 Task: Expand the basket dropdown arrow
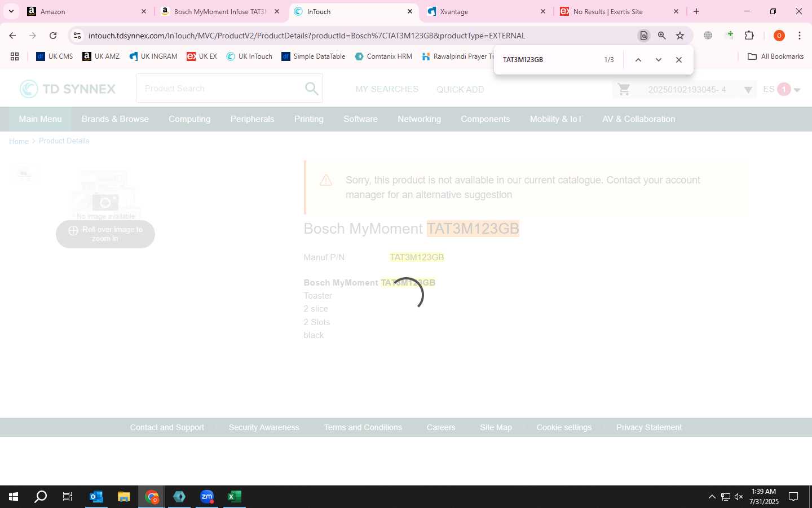(748, 90)
